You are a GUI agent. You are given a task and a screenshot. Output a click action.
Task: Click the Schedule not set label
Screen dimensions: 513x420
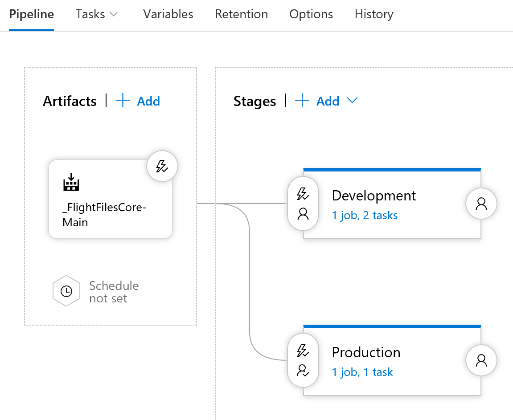pos(114,292)
